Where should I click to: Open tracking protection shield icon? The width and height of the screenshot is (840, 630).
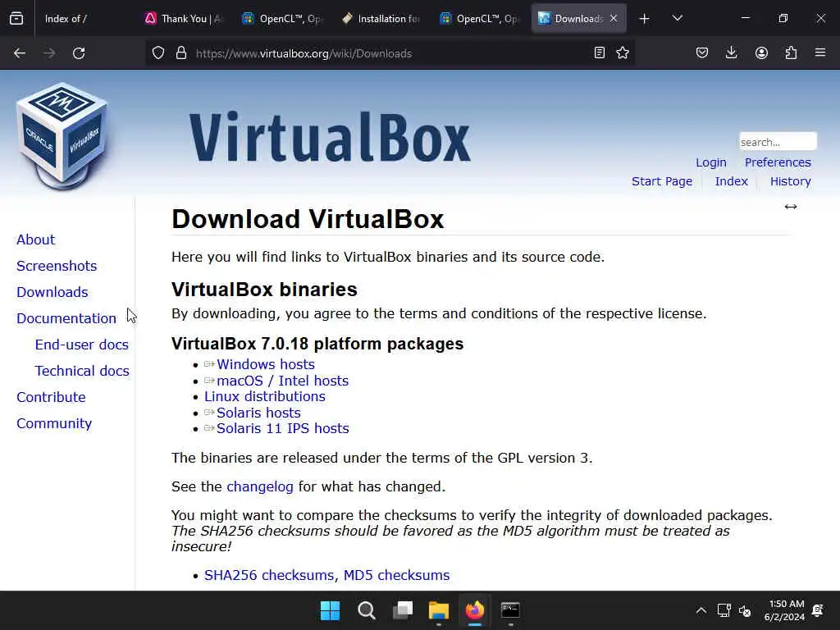[x=158, y=53]
